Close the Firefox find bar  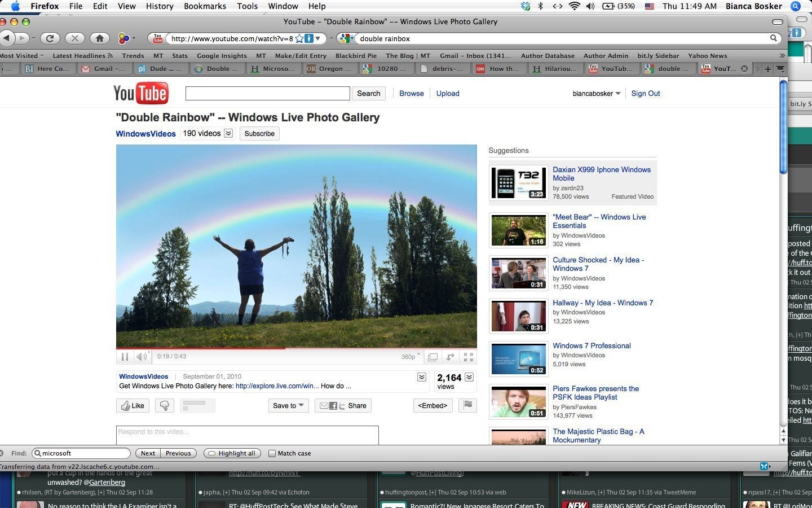[2, 453]
